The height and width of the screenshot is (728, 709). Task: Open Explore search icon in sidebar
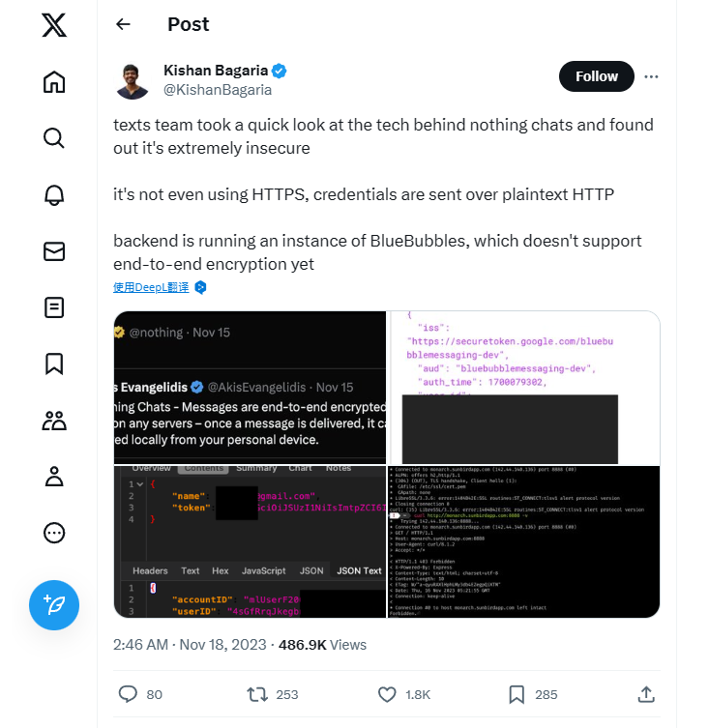coord(54,138)
